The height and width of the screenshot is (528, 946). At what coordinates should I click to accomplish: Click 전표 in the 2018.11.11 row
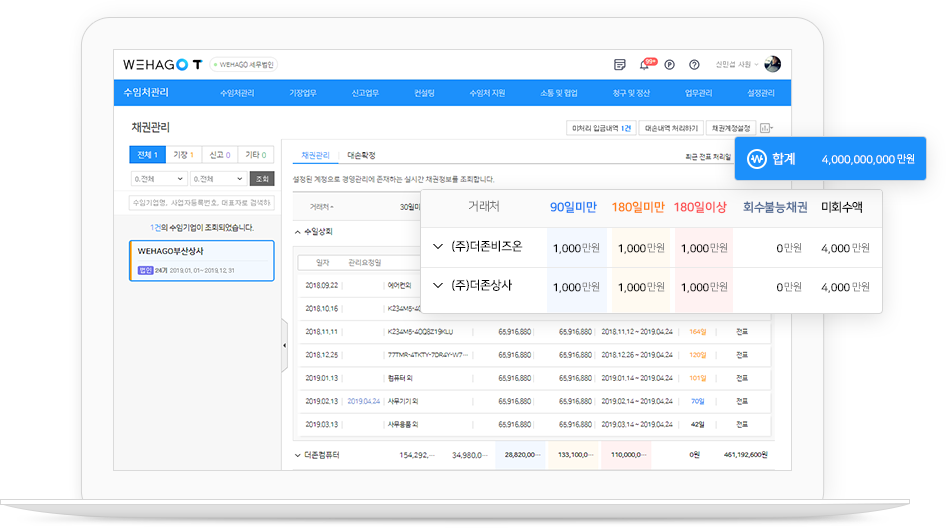pyautogui.click(x=742, y=332)
